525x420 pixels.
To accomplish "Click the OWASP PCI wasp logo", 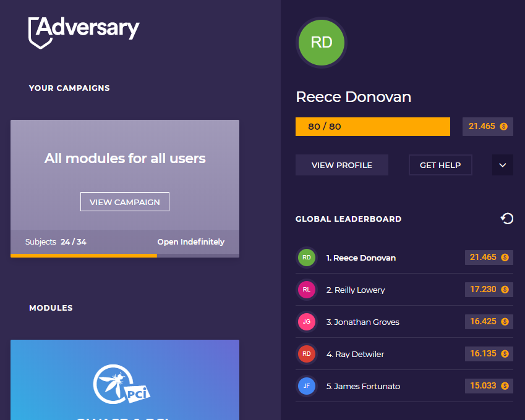I will [x=121, y=384].
